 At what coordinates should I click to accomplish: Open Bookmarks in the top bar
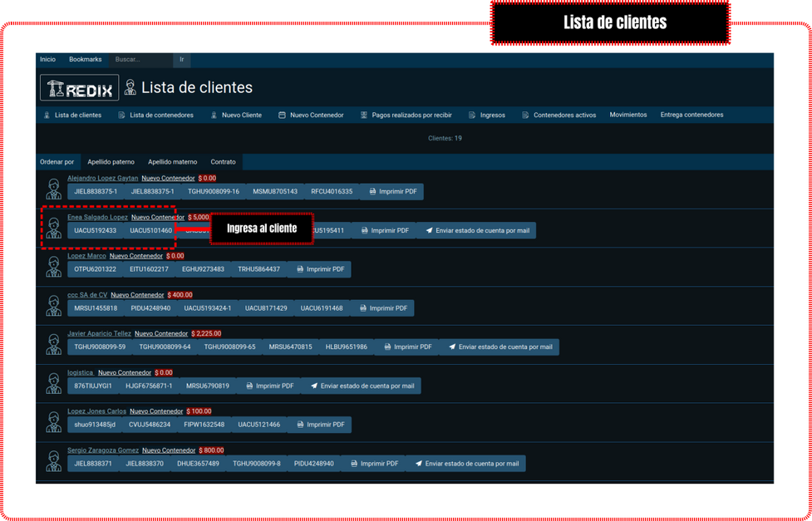pos(85,60)
